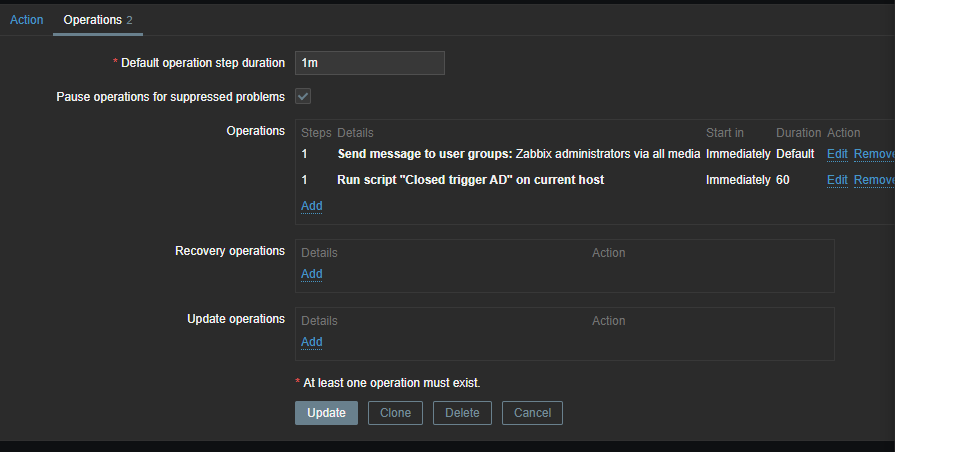
Task: Remove the Send message to user groups operation
Action: (873, 154)
